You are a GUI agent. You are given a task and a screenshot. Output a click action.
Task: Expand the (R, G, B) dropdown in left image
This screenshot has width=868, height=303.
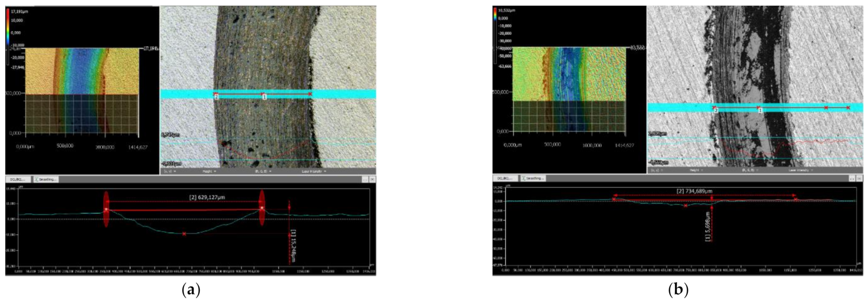click(x=263, y=171)
